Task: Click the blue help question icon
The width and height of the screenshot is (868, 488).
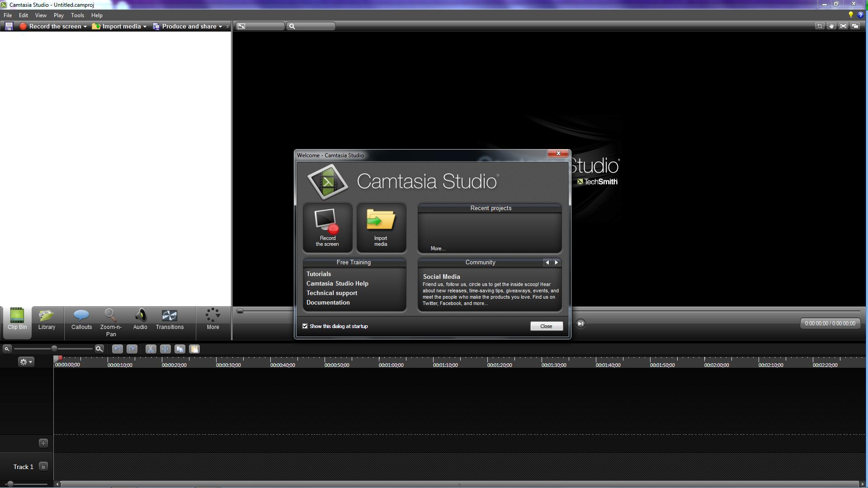Action: click(x=860, y=15)
